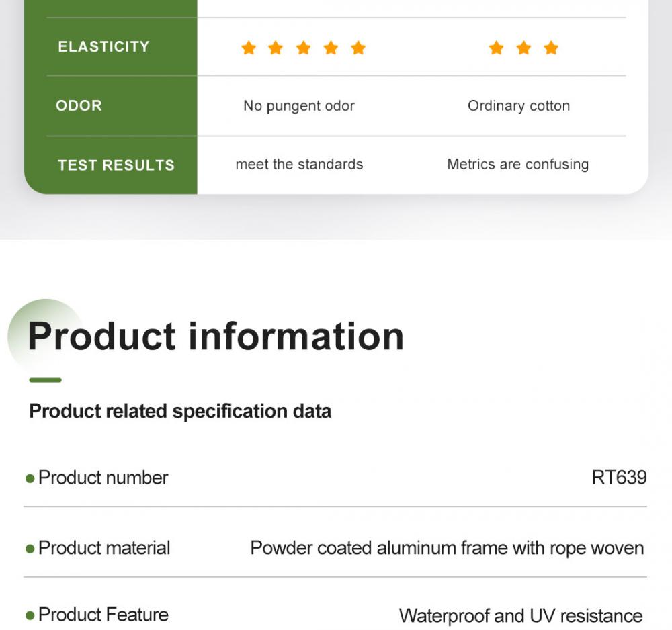Click the 'Metrics are confusing' text
672x630 pixels.
coord(517,164)
